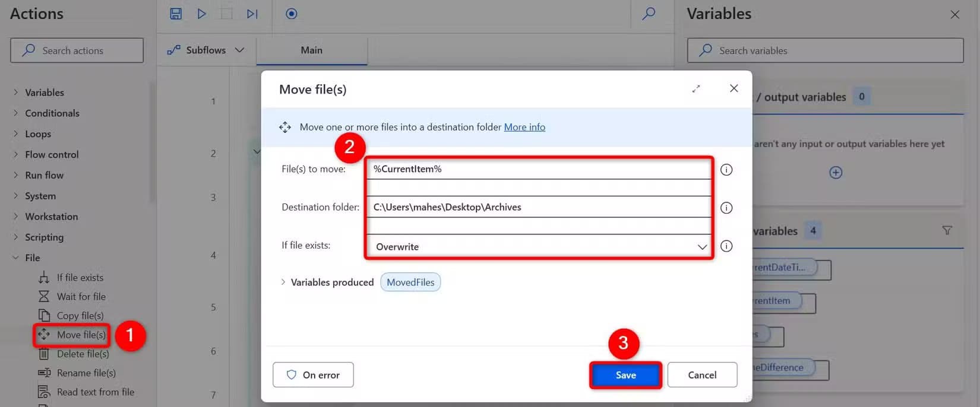Image resolution: width=980 pixels, height=407 pixels.
Task: Show info for Destination folder
Action: pyautogui.click(x=726, y=208)
